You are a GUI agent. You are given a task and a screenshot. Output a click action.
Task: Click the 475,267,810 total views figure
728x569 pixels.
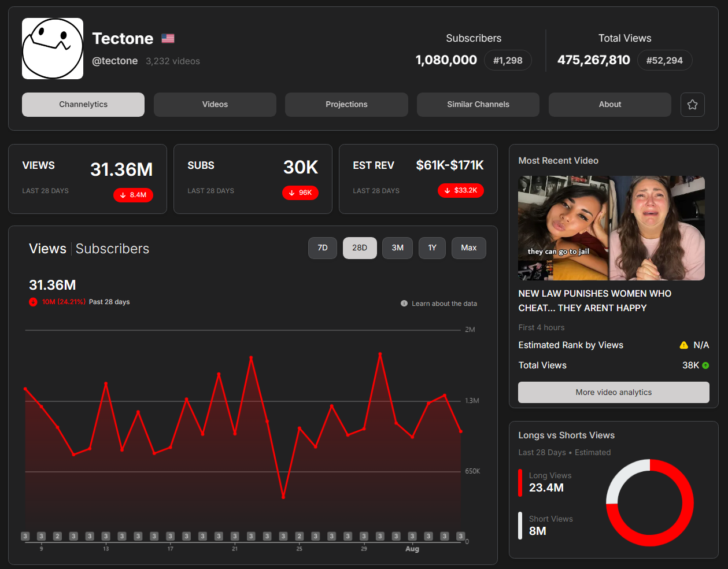tap(594, 60)
